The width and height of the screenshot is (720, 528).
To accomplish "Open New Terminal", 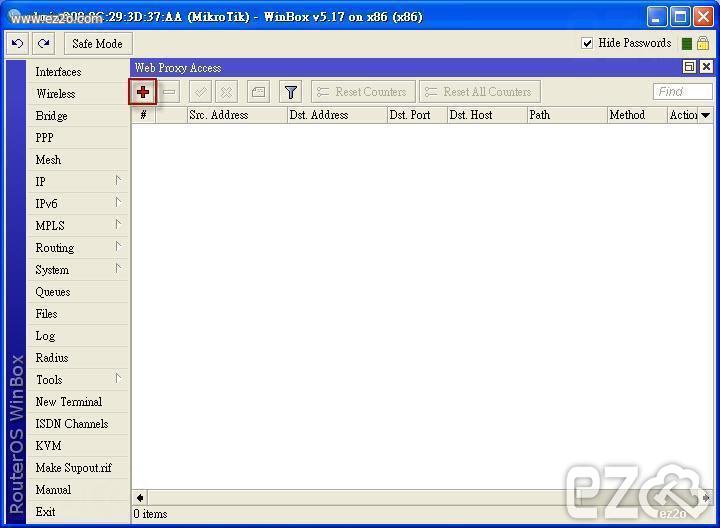I will 78,402.
